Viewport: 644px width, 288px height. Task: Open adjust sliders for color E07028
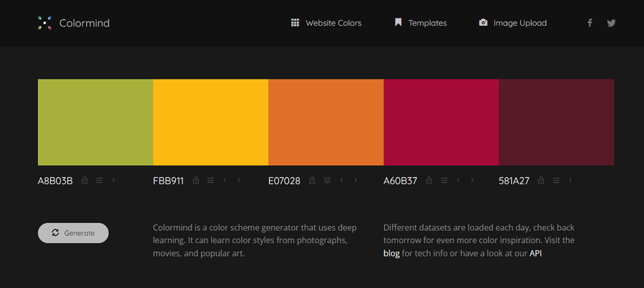click(327, 180)
